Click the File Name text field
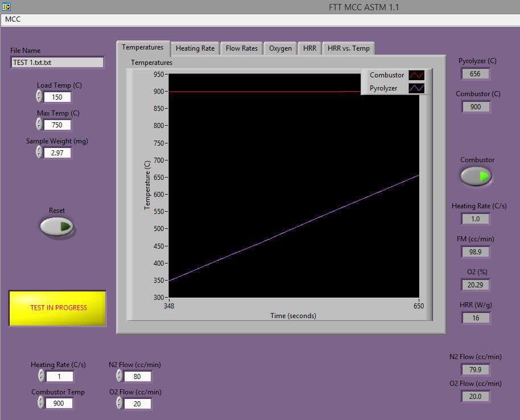This screenshot has width=520, height=420. pos(57,63)
